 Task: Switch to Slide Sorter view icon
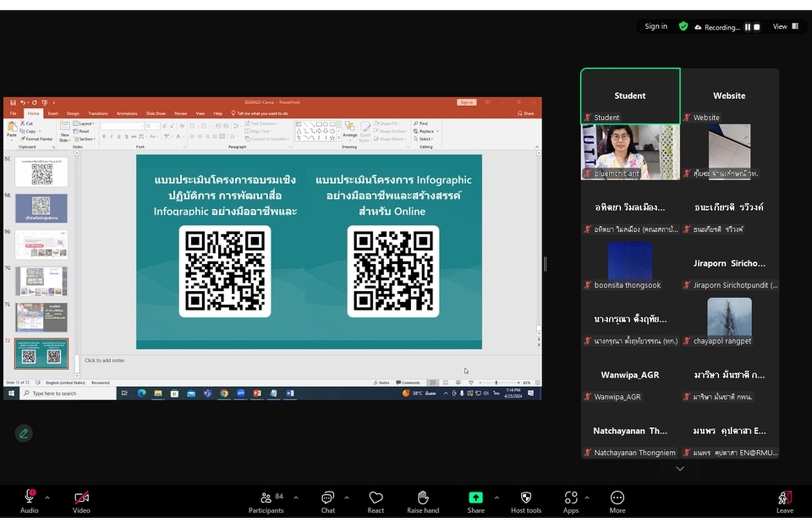pos(446,382)
